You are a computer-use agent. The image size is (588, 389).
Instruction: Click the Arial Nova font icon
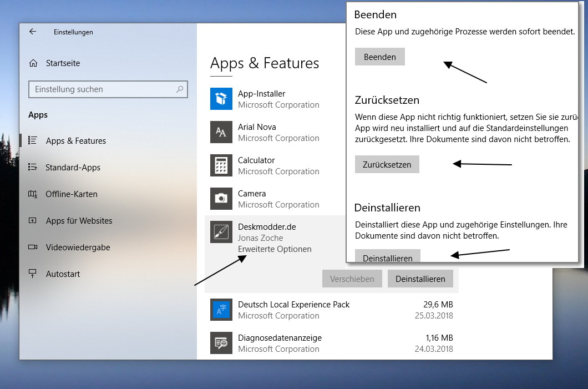point(221,132)
